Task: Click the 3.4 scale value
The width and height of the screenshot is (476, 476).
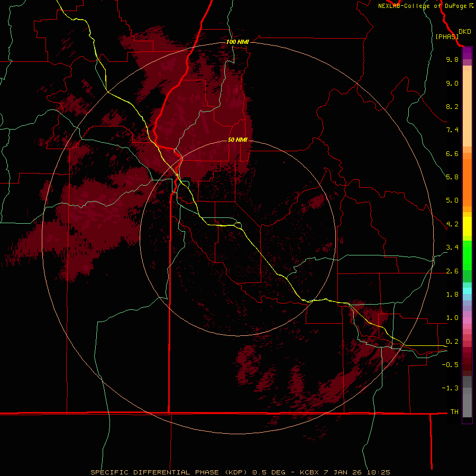Action: 452,248
